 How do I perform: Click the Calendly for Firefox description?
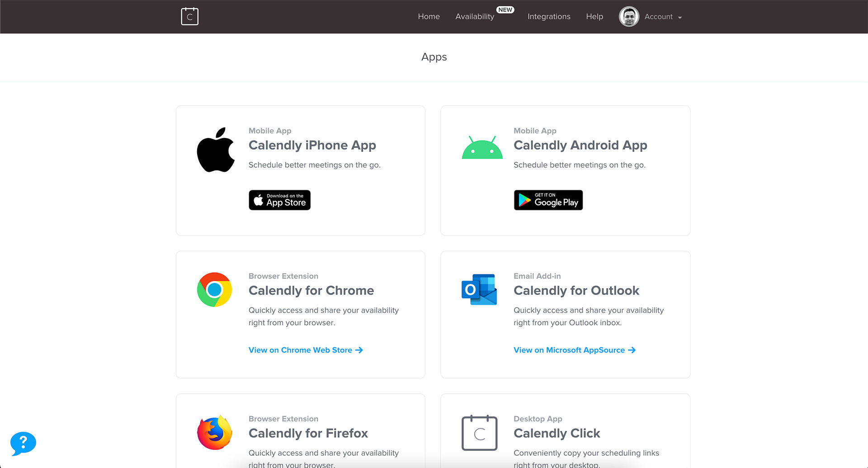tap(324, 458)
